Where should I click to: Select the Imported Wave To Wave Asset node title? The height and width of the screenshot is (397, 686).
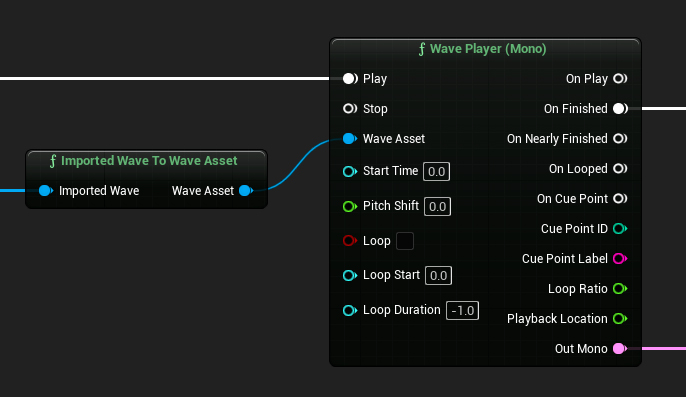click(144, 161)
